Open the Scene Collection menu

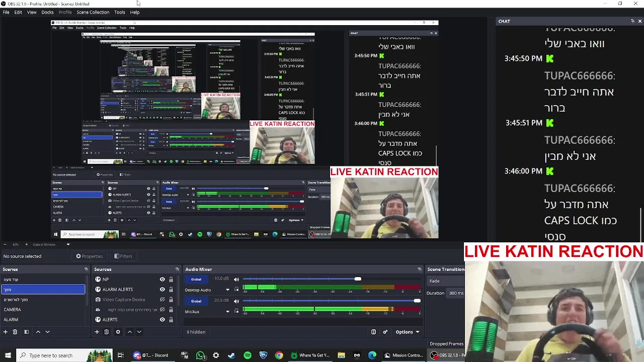click(93, 12)
